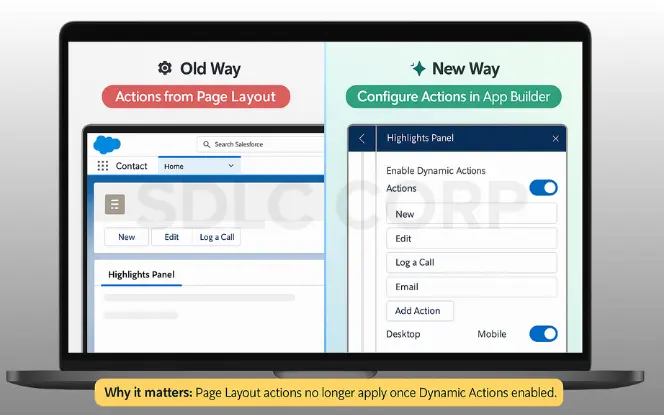Click the Desktop label
The height and width of the screenshot is (415, 664).
tap(403, 334)
